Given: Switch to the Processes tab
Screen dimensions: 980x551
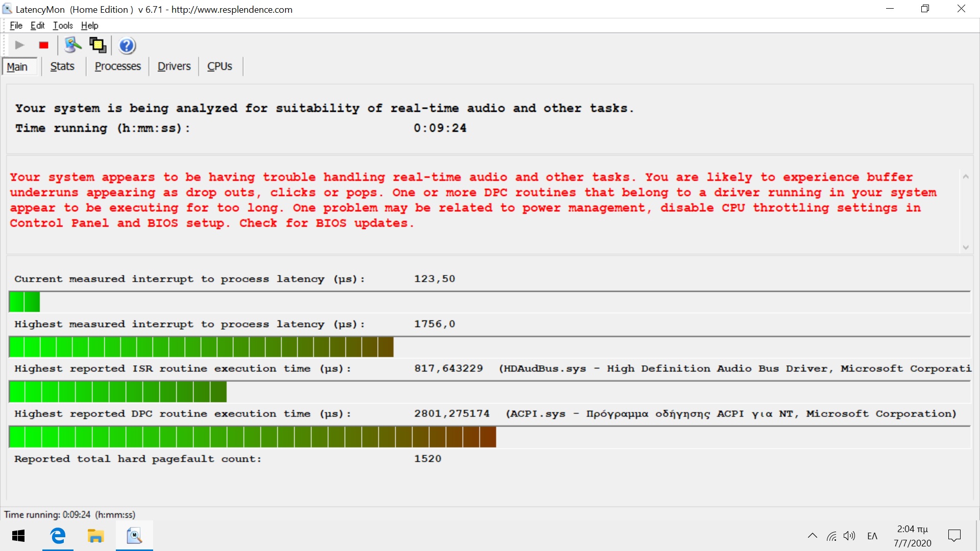Looking at the screenshot, I should point(118,66).
